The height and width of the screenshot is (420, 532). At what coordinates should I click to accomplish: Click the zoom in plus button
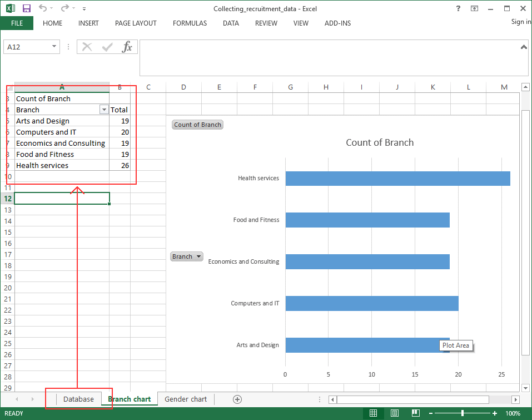(x=495, y=413)
